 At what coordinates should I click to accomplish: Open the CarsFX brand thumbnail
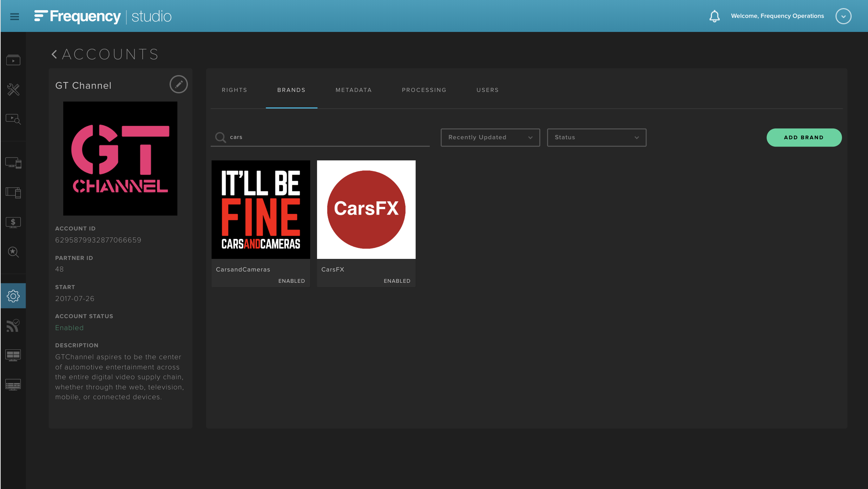click(366, 210)
